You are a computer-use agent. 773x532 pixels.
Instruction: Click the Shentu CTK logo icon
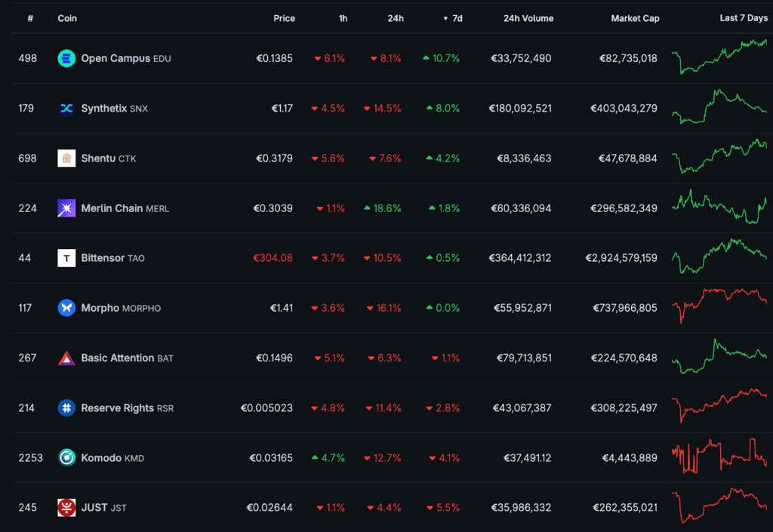(x=66, y=158)
